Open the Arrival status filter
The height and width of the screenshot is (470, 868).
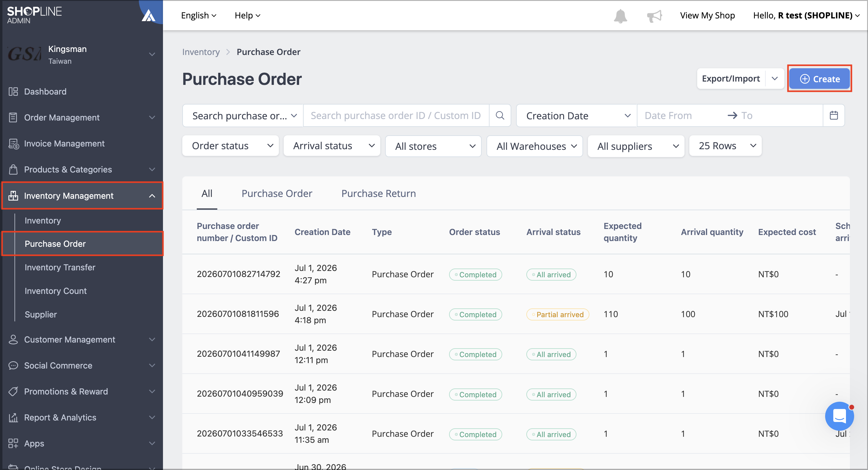[332, 146]
